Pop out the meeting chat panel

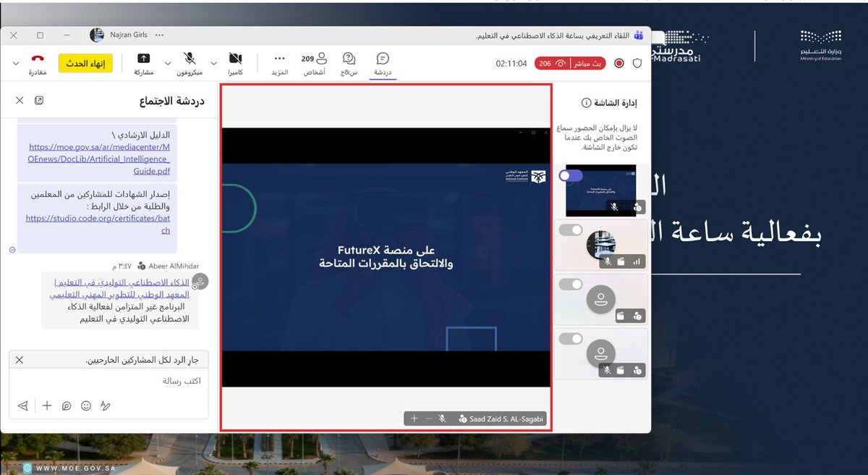(39, 101)
